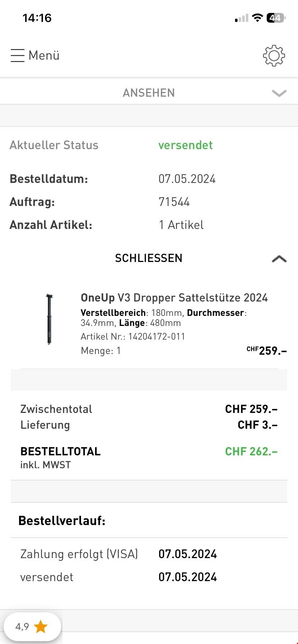Collapse order details via SCHLIESSEN chevron
Image resolution: width=298 pixels, height=644 pixels.
tap(279, 259)
